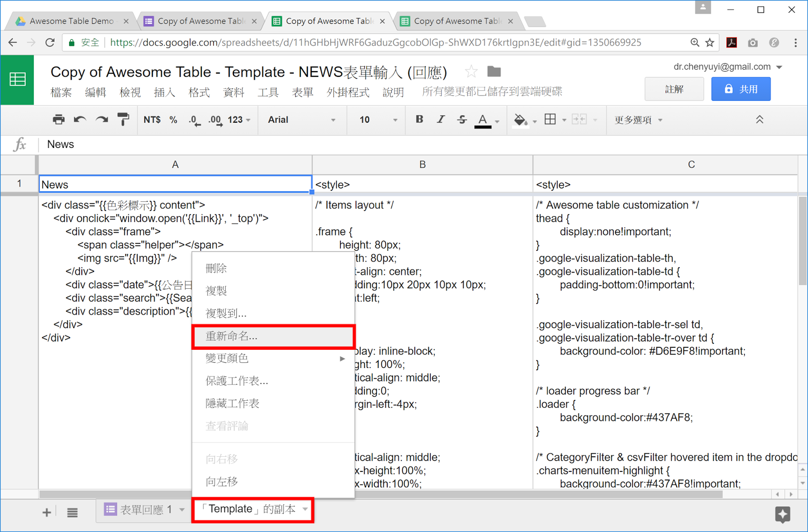Choose 複製到... from the context menu
This screenshot has height=532, width=808.
pos(273,313)
